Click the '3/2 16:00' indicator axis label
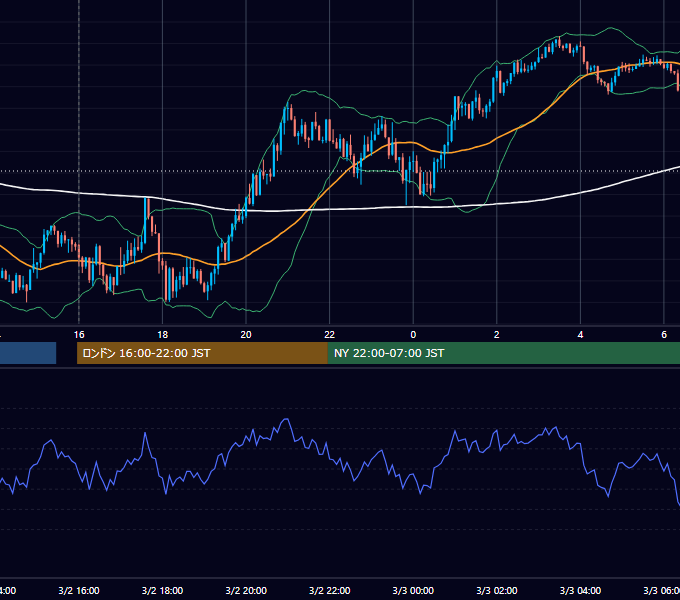The width and height of the screenshot is (680, 600). [x=79, y=590]
